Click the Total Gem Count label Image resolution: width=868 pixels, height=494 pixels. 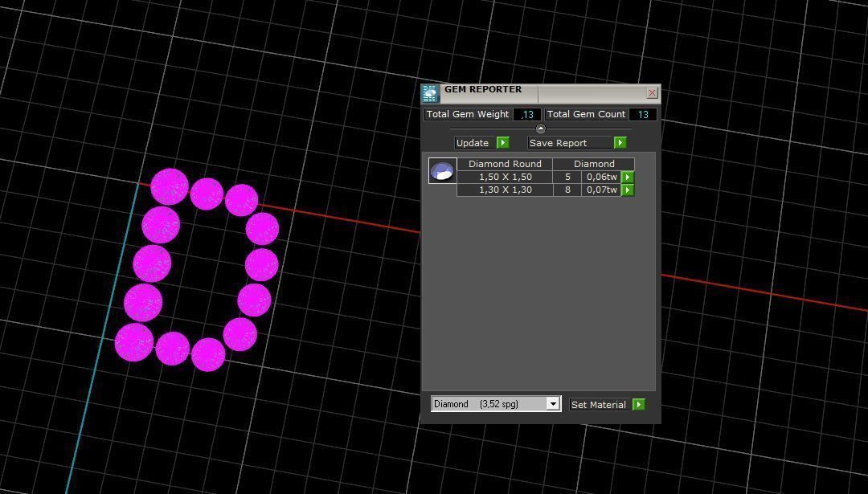pos(586,114)
